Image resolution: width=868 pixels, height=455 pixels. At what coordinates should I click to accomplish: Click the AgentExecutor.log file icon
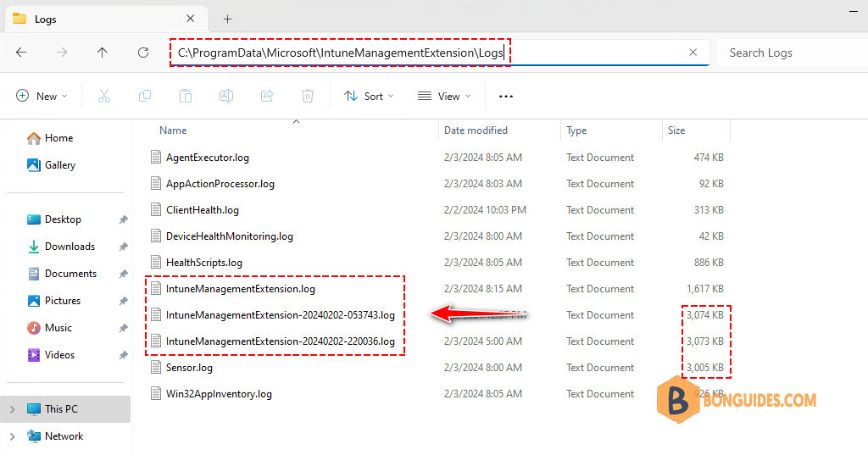click(156, 158)
